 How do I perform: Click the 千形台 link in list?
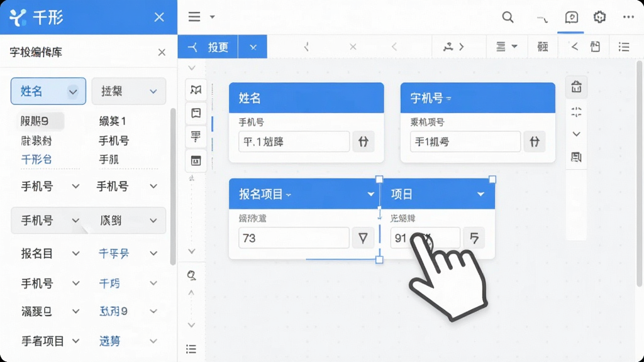pyautogui.click(x=36, y=159)
